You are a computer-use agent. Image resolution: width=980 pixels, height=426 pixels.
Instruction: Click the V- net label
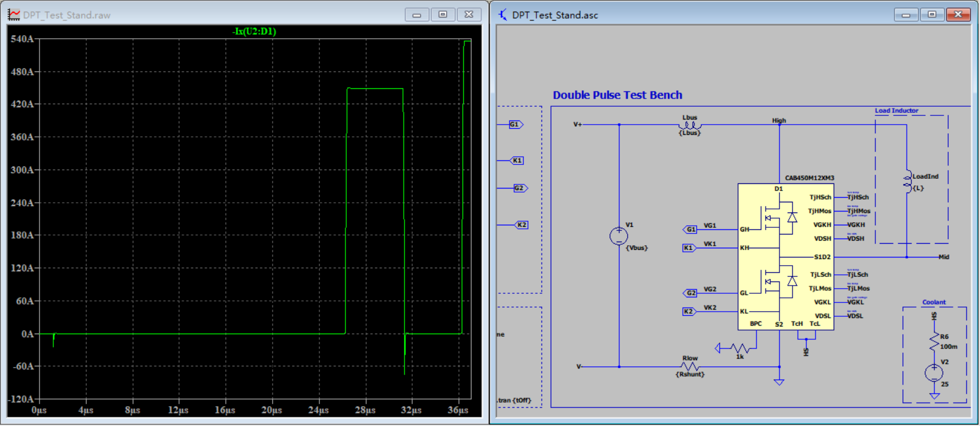tap(579, 367)
